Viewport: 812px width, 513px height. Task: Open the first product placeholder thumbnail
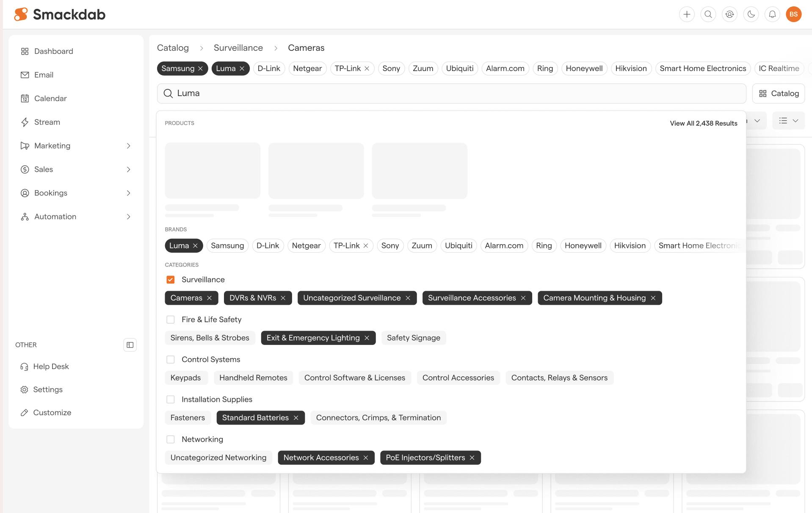coord(213,171)
